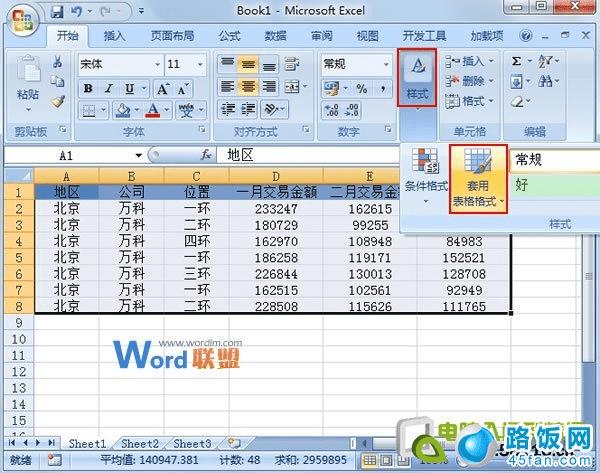Toggle center horizontal alignment
600x473 pixels.
click(248, 87)
